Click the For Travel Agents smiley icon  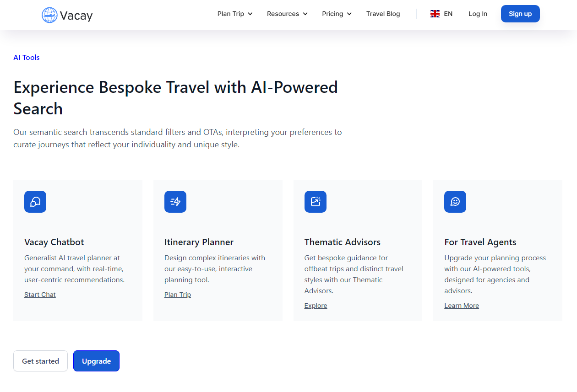455,202
